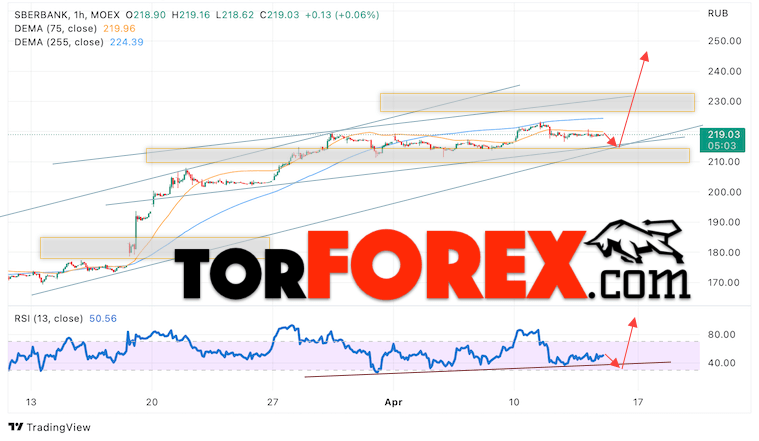Click the date label 13 on time axis

[31, 402]
